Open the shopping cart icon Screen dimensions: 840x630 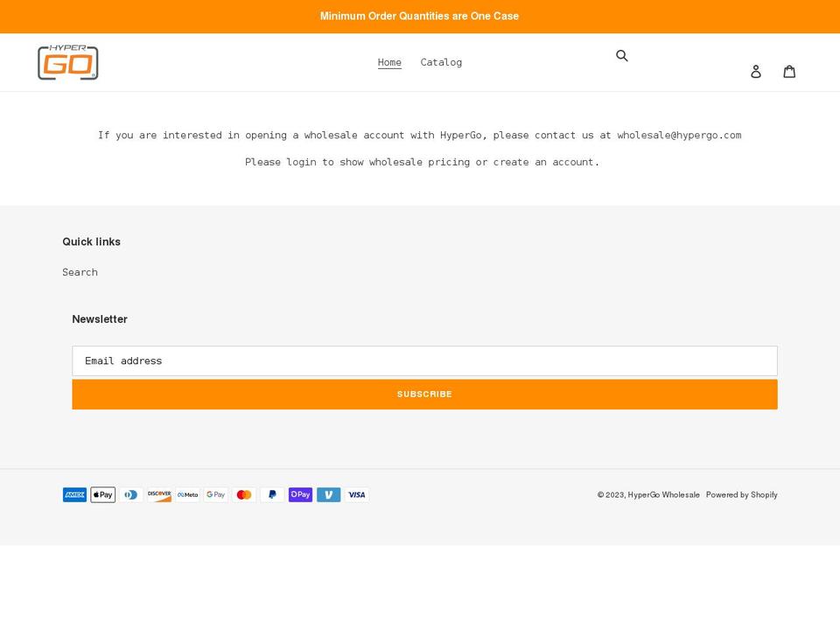[789, 71]
